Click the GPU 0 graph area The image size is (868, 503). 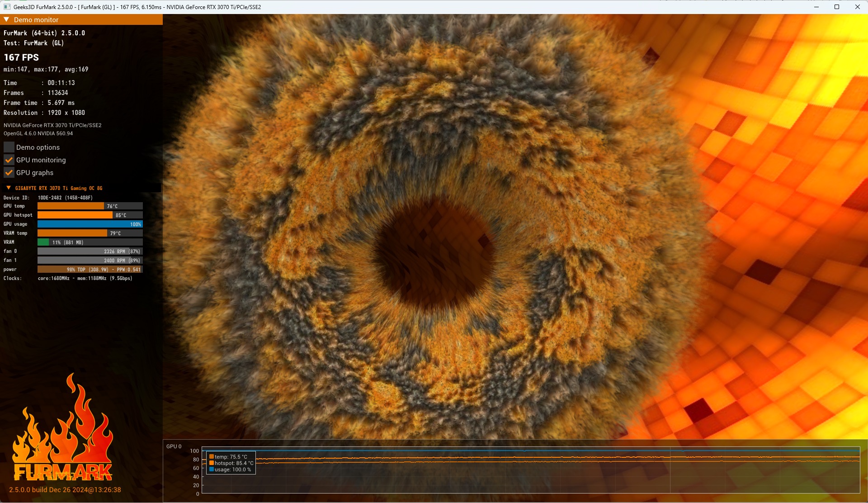(531, 470)
